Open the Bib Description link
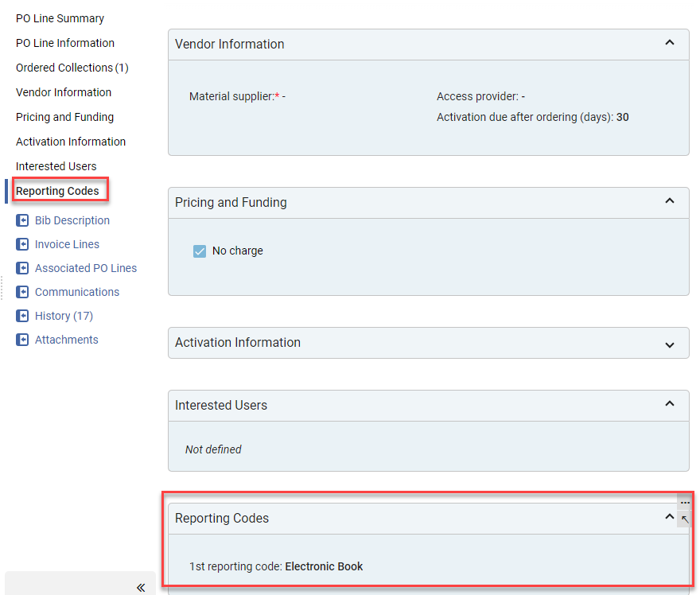Viewport: 700px width, 595px height. 72,220
